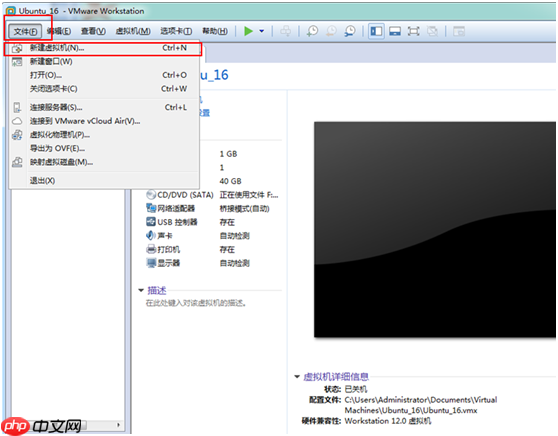Enter full screen mode with toolbar icon

414,31
